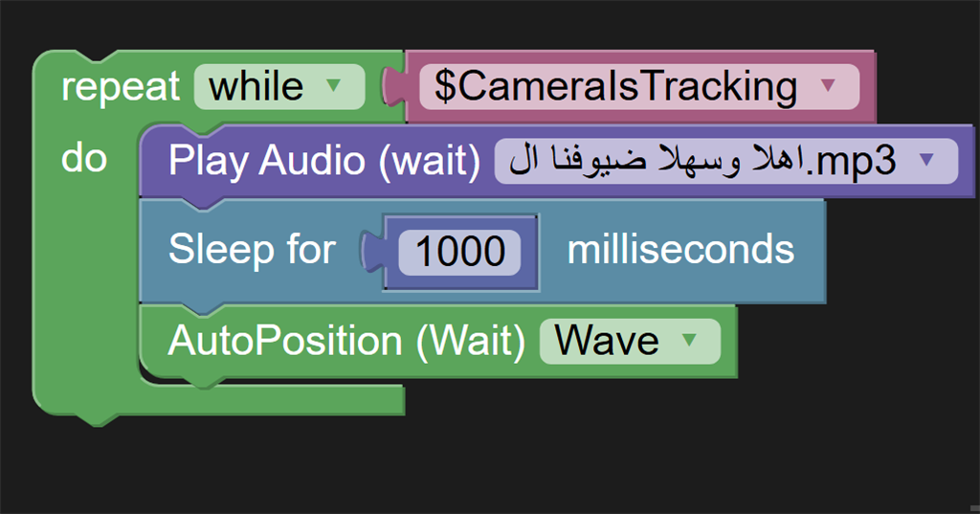This screenshot has height=514, width=980.
Task: Click the 'milliseconds' label on the Sleep block
Action: click(680, 251)
